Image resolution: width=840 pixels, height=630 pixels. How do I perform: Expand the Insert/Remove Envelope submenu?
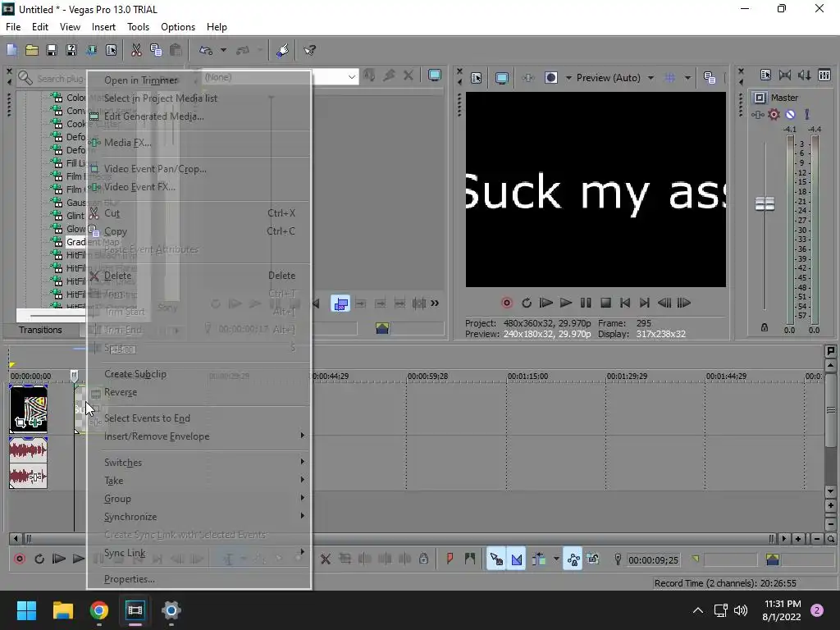[199, 436]
